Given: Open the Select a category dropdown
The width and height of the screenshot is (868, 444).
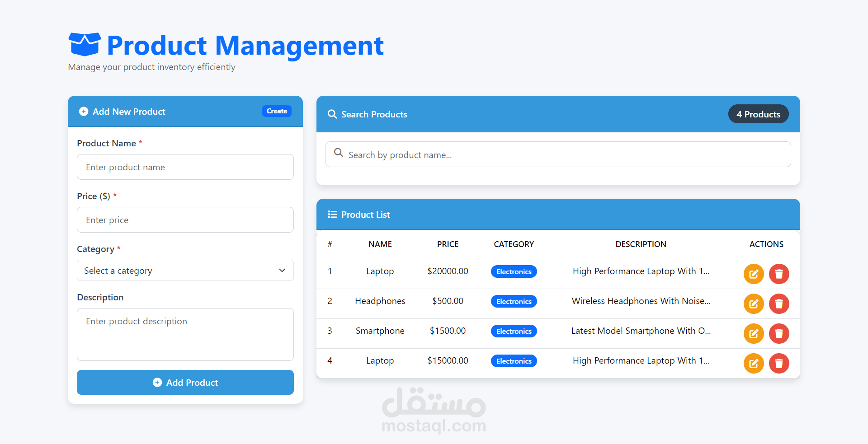Looking at the screenshot, I should tap(185, 270).
